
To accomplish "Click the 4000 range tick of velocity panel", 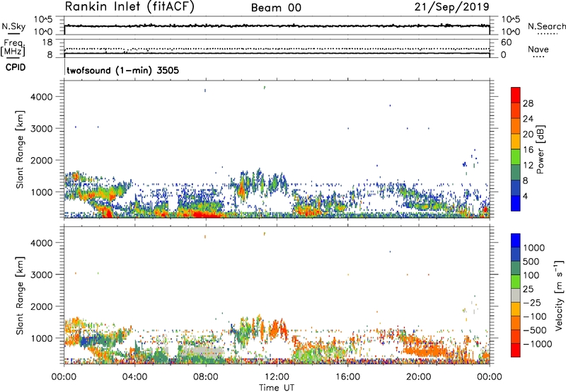I will pos(41,243).
